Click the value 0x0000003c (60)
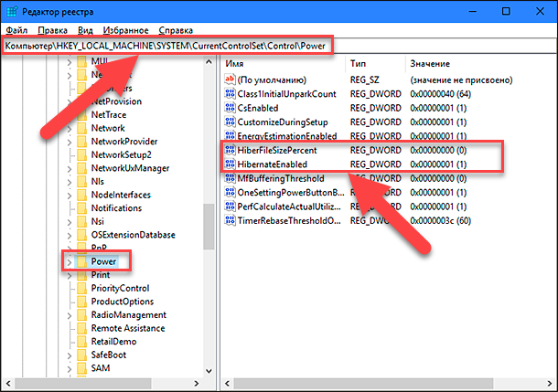The width and height of the screenshot is (558, 392). [441, 221]
